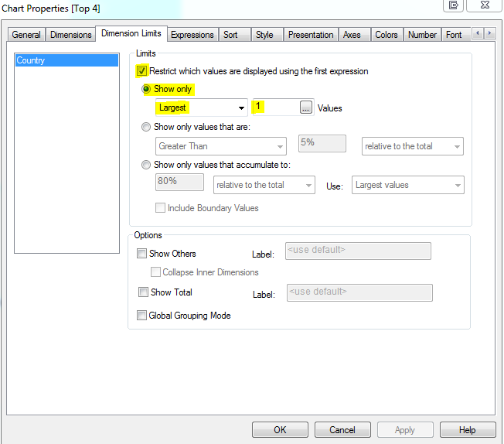The height and width of the screenshot is (444, 504).
Task: Select Show only values that are option
Action: coord(146,127)
